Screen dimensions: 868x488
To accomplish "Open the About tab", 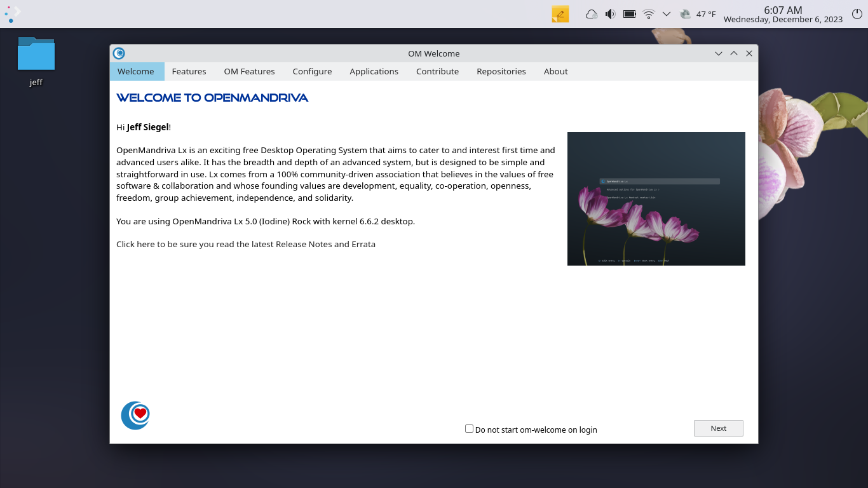I will (555, 71).
